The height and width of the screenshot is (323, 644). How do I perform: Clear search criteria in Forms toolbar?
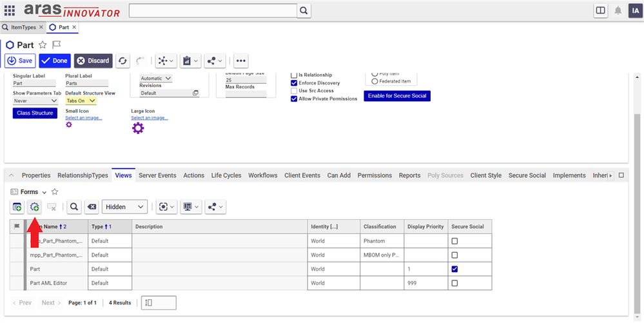point(92,207)
